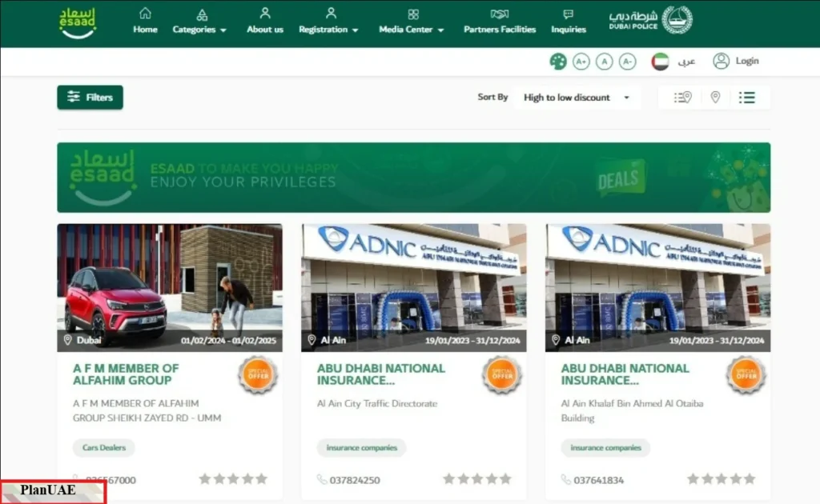Click phone number 037824250
This screenshot has width=820, height=504.
pyautogui.click(x=355, y=480)
